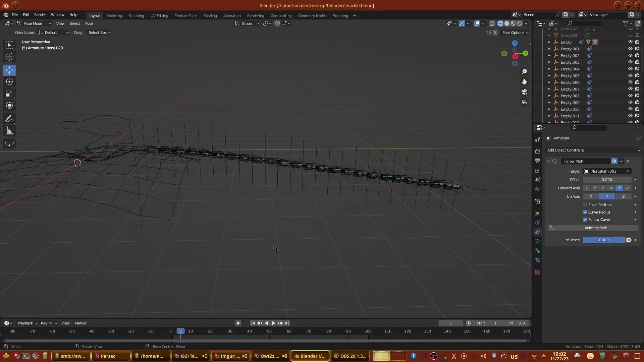Open the Pose menu
644x362 pixels.
[89, 23]
